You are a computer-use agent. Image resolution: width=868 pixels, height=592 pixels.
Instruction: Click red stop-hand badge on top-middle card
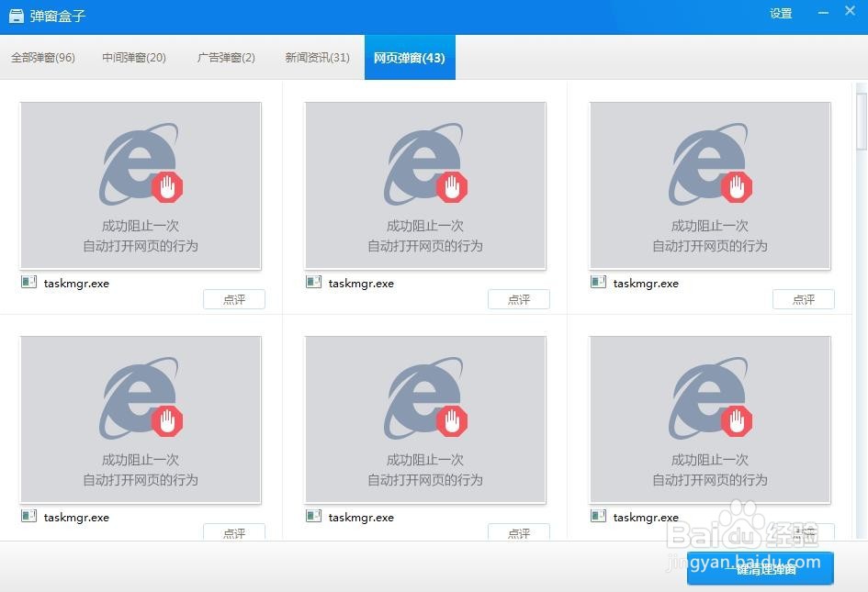pyautogui.click(x=452, y=187)
